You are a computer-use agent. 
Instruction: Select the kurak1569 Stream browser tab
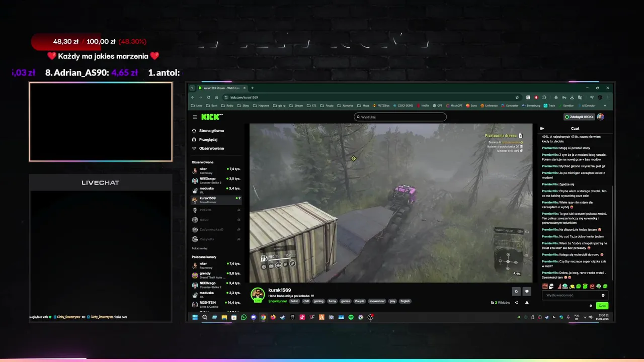(222, 88)
